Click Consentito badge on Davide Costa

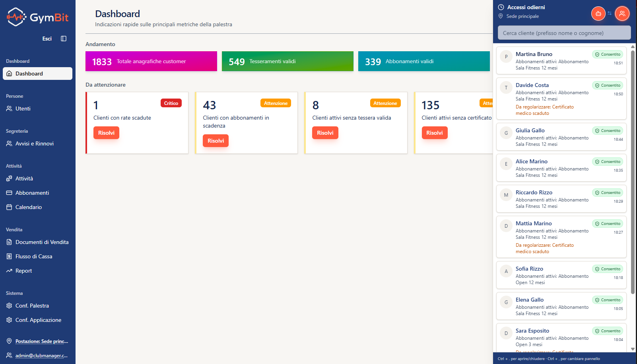point(608,85)
